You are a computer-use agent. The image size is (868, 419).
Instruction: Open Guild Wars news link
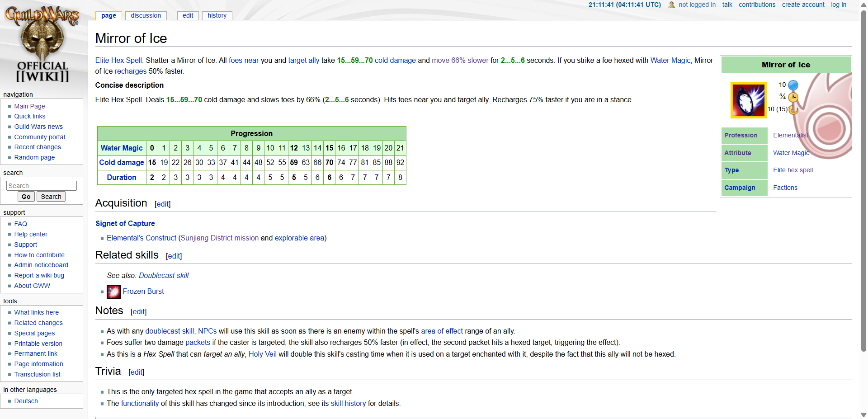[x=38, y=127]
